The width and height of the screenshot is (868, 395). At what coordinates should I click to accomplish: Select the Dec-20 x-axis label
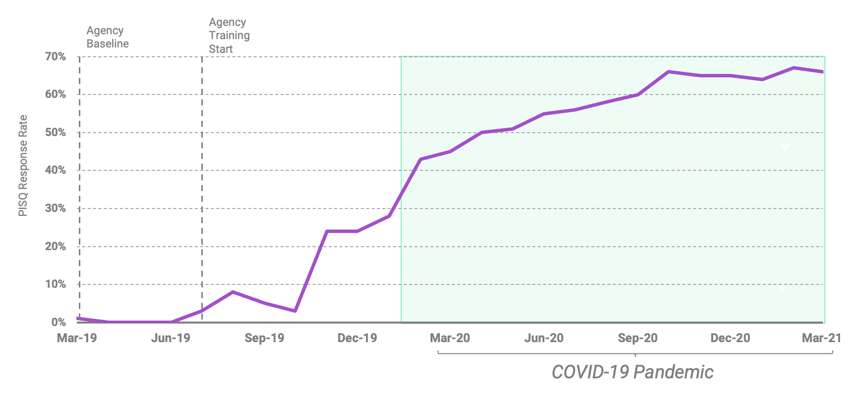(x=730, y=338)
